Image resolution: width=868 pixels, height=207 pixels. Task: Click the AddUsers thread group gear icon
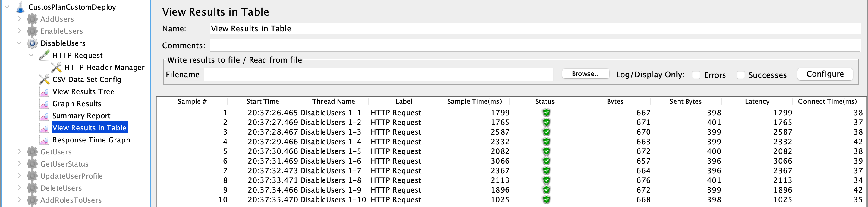click(x=32, y=19)
